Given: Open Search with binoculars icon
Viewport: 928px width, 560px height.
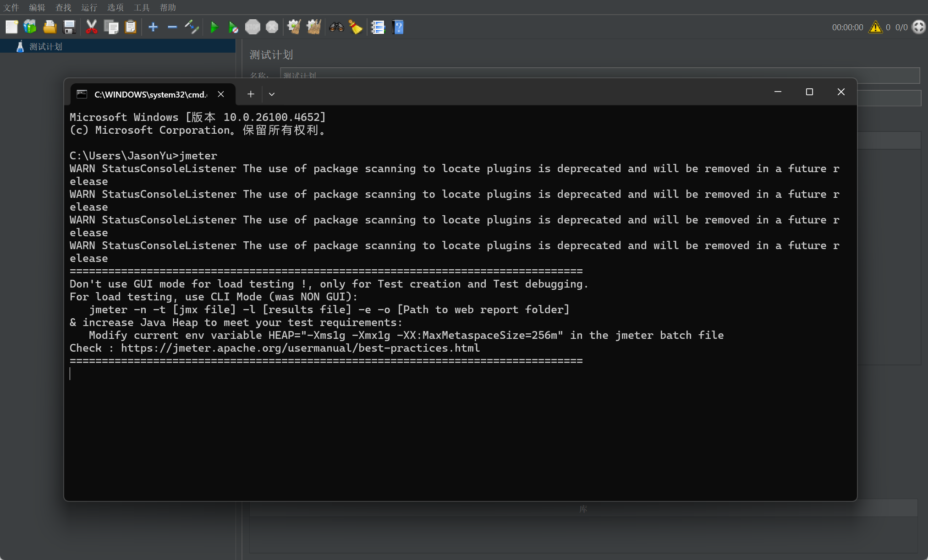Looking at the screenshot, I should [x=336, y=27].
